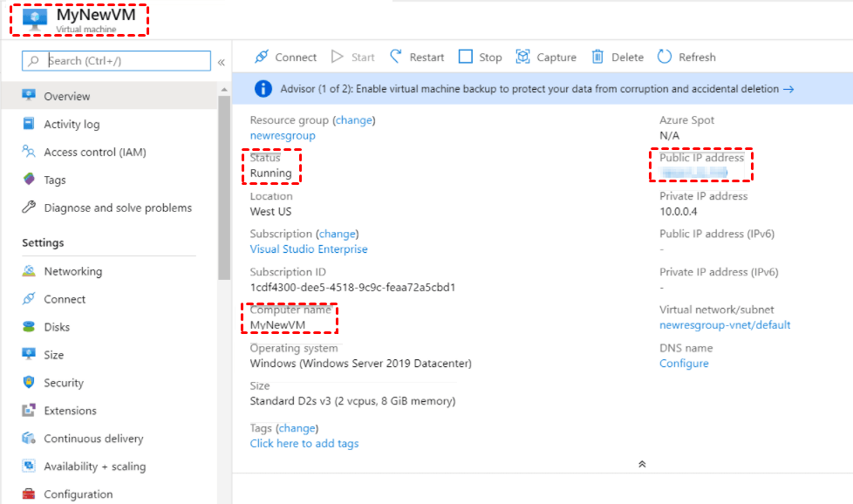The height and width of the screenshot is (504, 853).
Task: Collapse the sidebar with double chevron
Action: [x=222, y=62]
